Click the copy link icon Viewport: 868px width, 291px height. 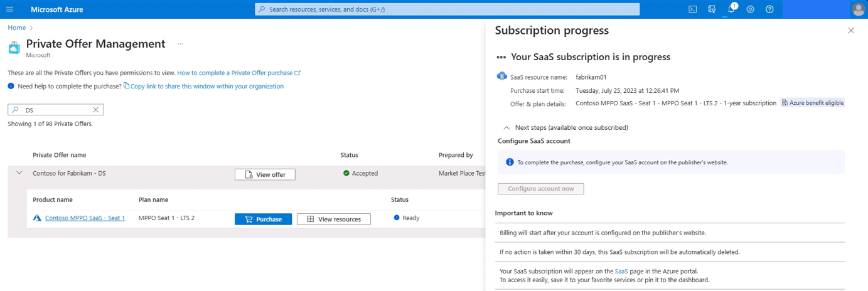pos(127,86)
